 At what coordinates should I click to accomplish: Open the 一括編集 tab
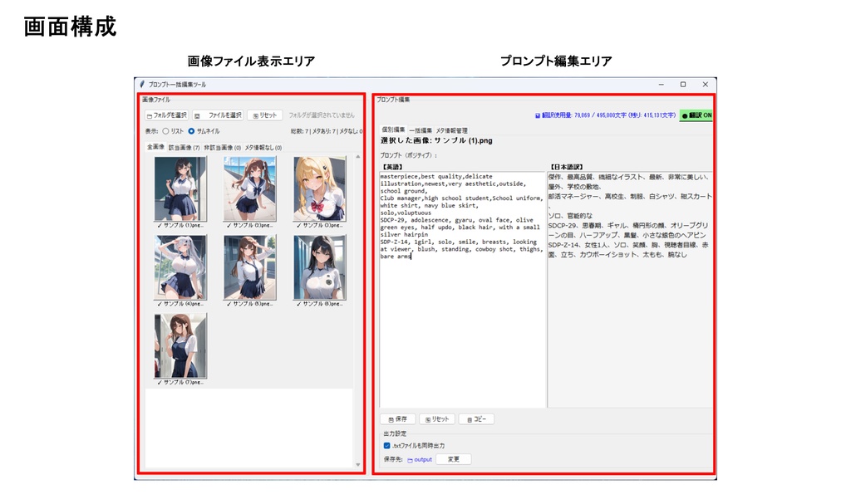[421, 130]
